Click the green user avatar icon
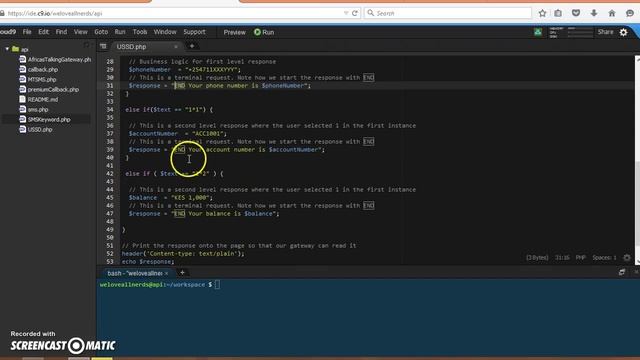Viewport: 640px width, 360px height. (538, 32)
